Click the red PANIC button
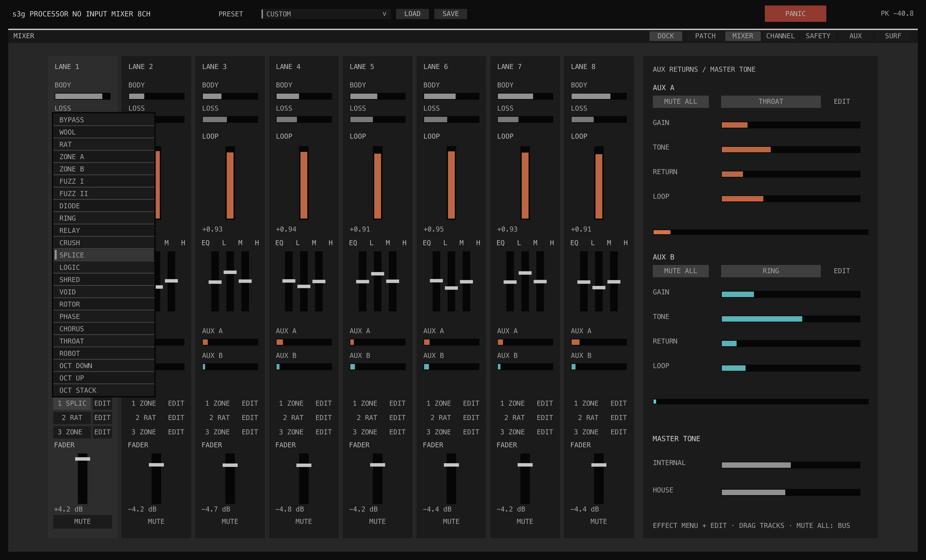Image resolution: width=926 pixels, height=560 pixels. pos(795,13)
